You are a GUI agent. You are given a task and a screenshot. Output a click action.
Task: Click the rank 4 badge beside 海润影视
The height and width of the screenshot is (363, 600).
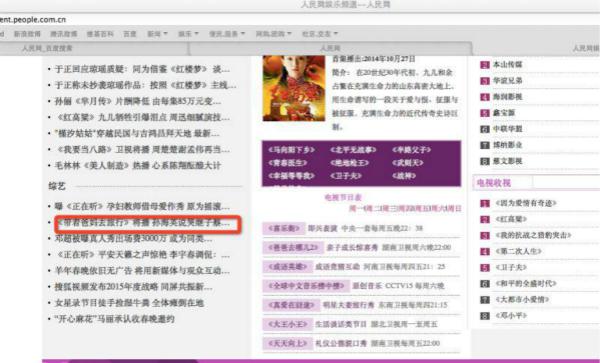coord(485,97)
